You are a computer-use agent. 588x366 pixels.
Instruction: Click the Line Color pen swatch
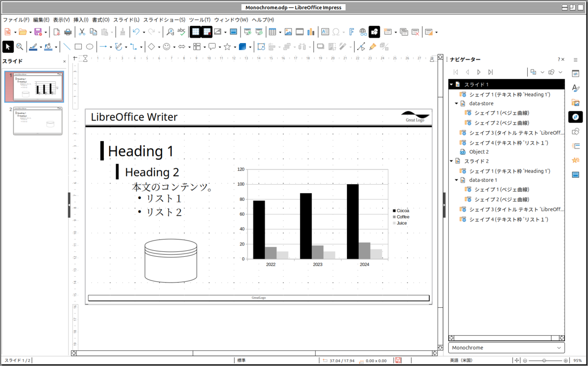32,47
